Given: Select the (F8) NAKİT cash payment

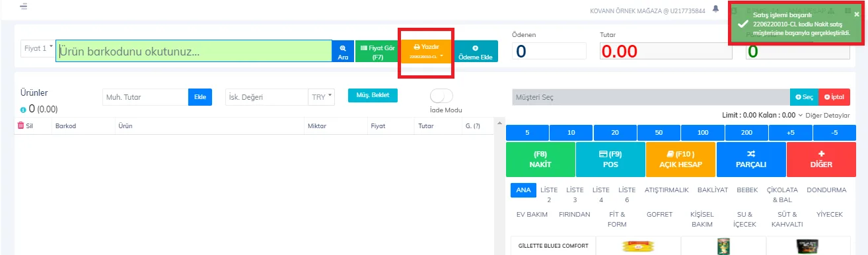Looking at the screenshot, I should (540, 159).
